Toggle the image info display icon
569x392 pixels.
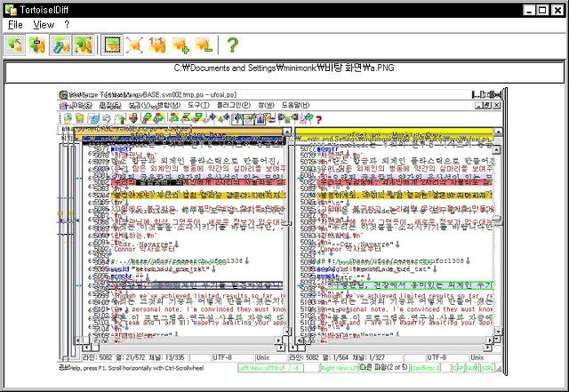click(112, 45)
